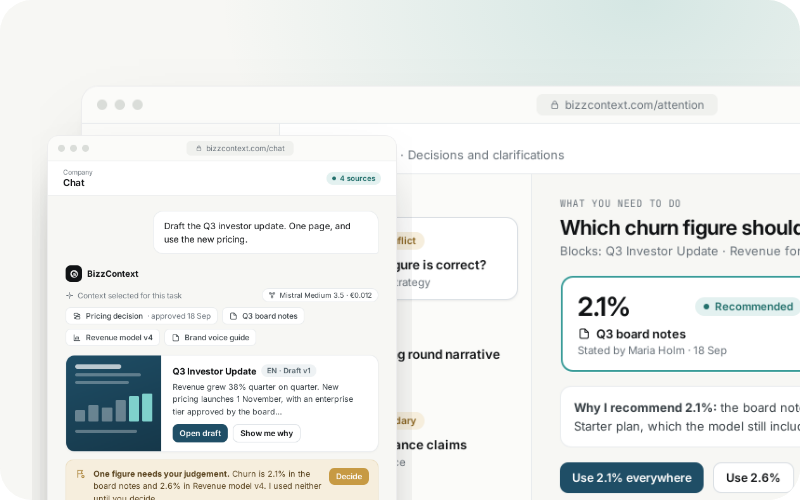This screenshot has height=500, width=800.
Task: Click the Q3 Investor Update chart thumbnail
Action: click(x=113, y=403)
